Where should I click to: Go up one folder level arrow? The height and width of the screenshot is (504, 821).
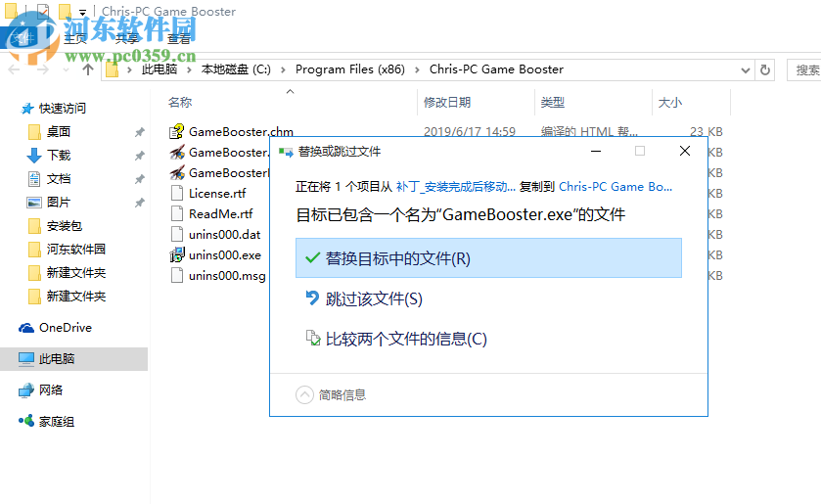pos(88,69)
